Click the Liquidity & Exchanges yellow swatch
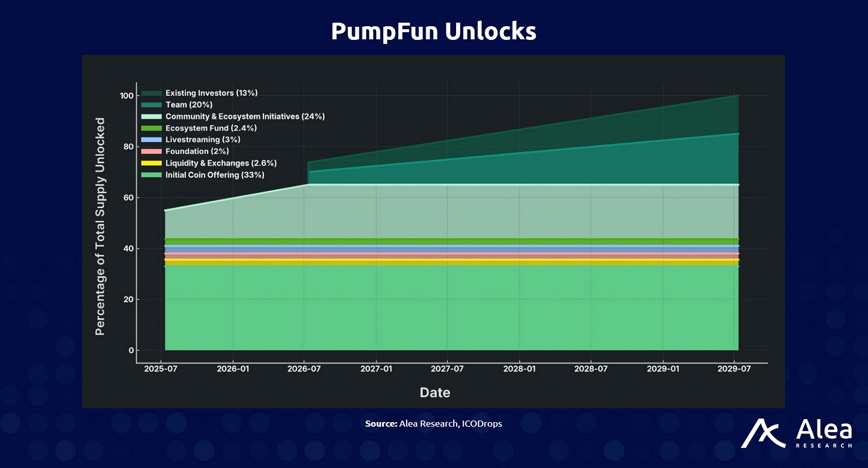The image size is (868, 468). click(x=151, y=163)
